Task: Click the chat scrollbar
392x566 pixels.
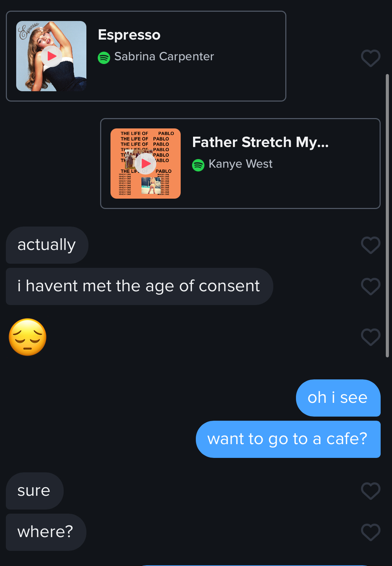Action: (x=387, y=216)
